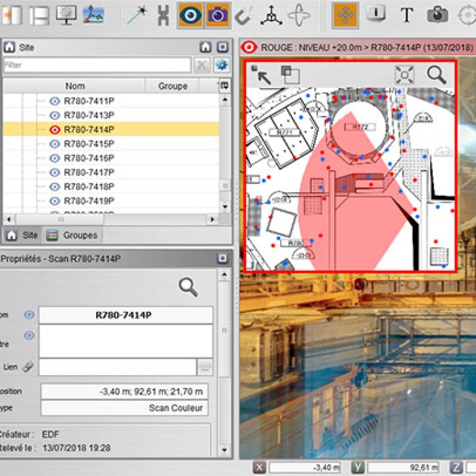Toggle visibility eye for R780-7411P
Image resolution: width=476 pixels, height=476 pixels.
tap(55, 101)
